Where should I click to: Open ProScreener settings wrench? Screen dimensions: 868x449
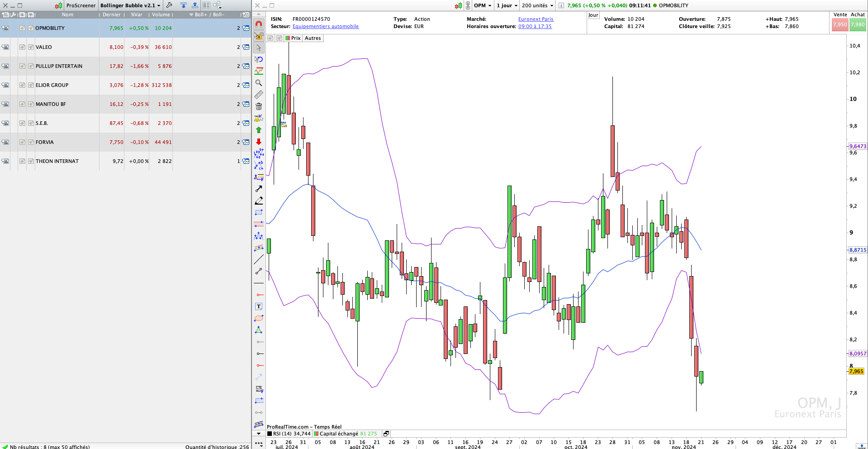[169, 5]
